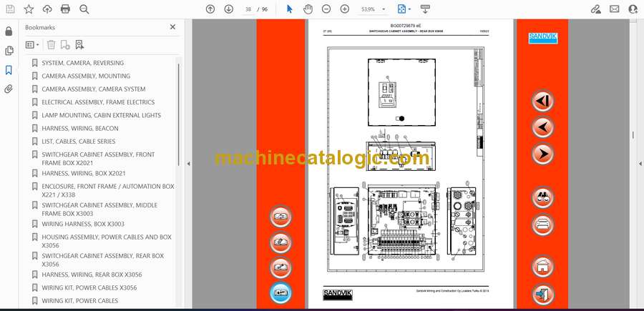The height and width of the screenshot is (311, 644).
Task: Toggle page thumbnails panel in sidebar
Action: (x=9, y=51)
